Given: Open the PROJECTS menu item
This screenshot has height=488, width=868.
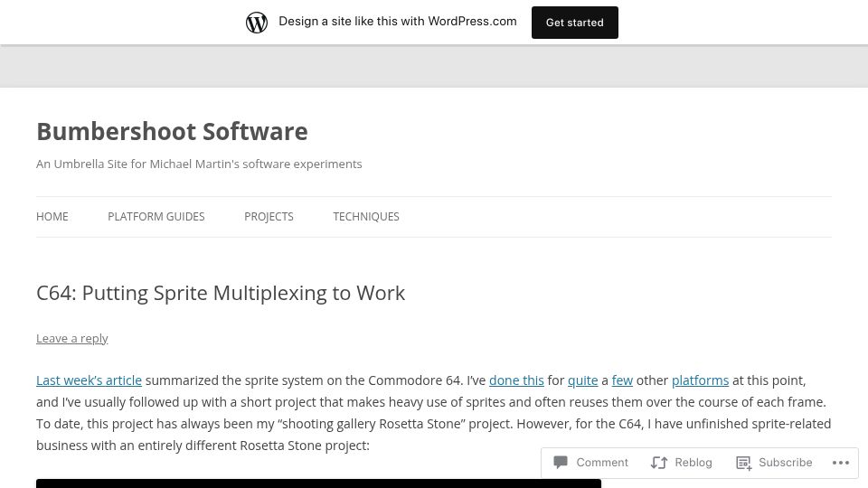Looking at the screenshot, I should pos(269,216).
